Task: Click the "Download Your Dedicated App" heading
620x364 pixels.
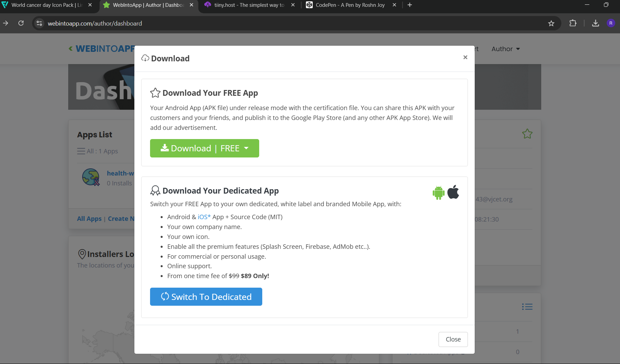Action: click(221, 191)
